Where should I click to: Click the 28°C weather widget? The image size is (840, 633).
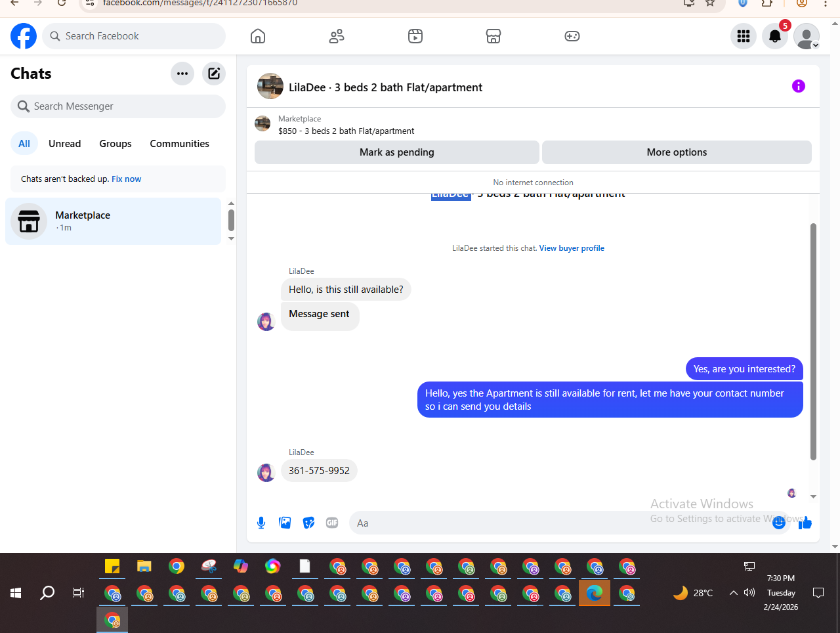[x=693, y=593]
